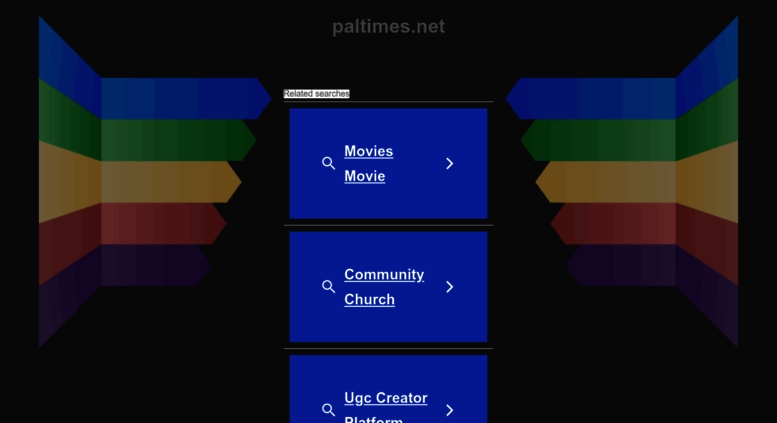The width and height of the screenshot is (777, 423).
Task: Click the arrow on Ugc Creator Platform card
Action: pos(449,410)
